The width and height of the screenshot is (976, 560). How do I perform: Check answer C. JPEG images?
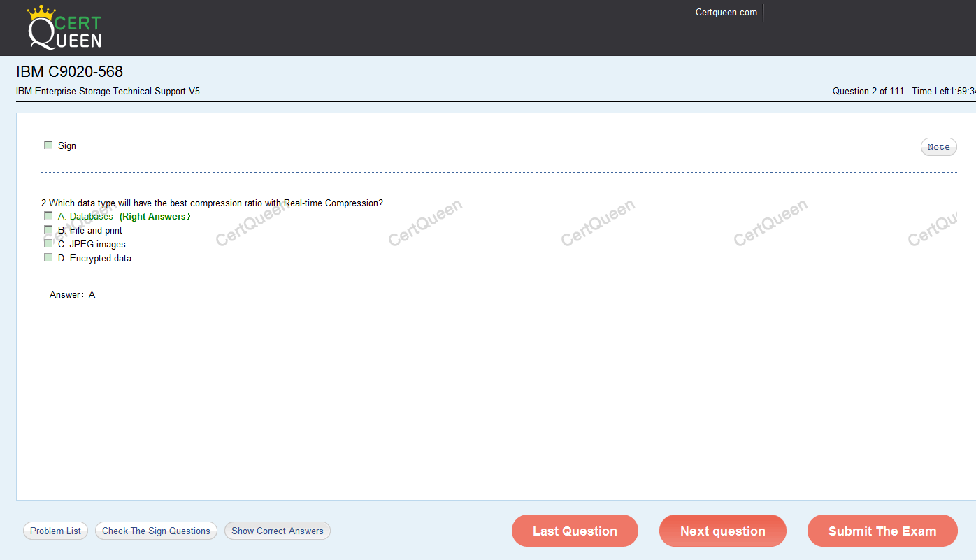48,244
